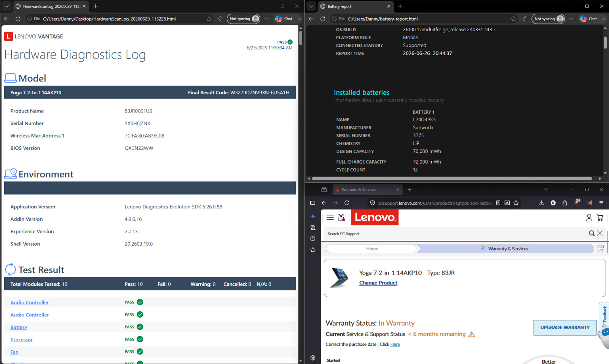Open synced tabs in Firefox sidebar
This screenshot has width=609, height=364.
(313, 227)
